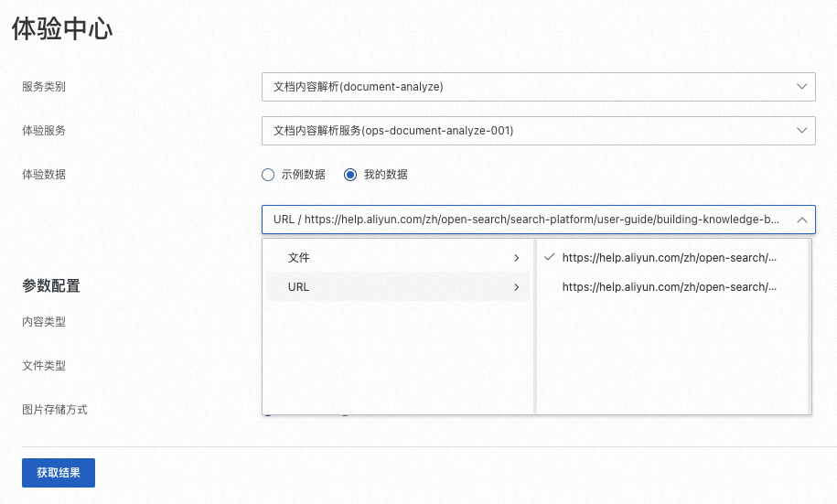Click the 内容类型 label
The width and height of the screenshot is (837, 504).
tap(44, 321)
